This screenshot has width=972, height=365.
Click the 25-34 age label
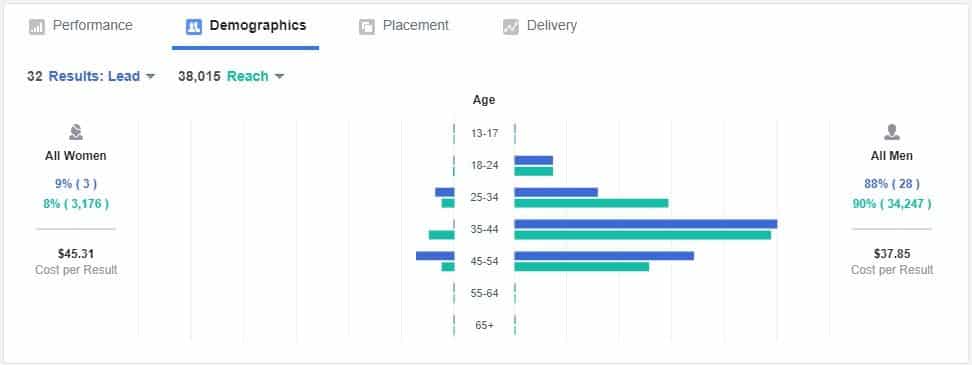point(484,198)
